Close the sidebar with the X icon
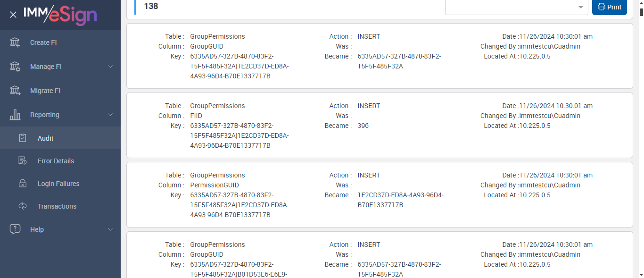The width and height of the screenshot is (644, 278). point(13,15)
